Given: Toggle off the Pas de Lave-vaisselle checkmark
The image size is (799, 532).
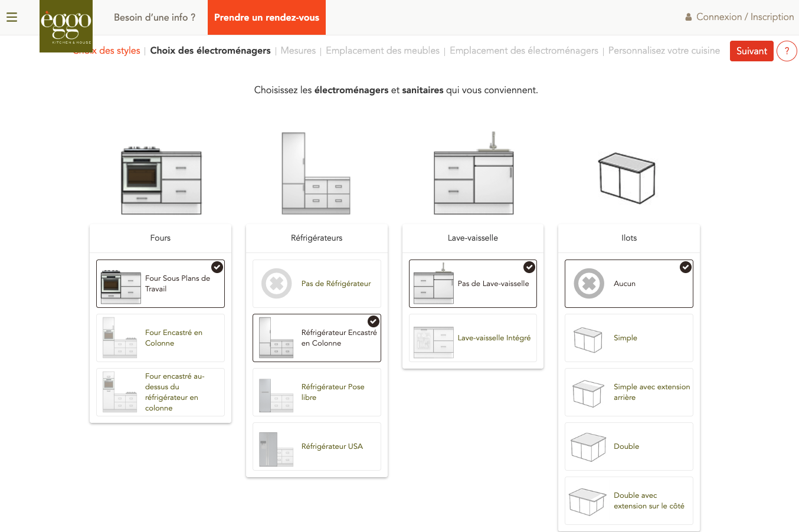Looking at the screenshot, I should click(529, 267).
